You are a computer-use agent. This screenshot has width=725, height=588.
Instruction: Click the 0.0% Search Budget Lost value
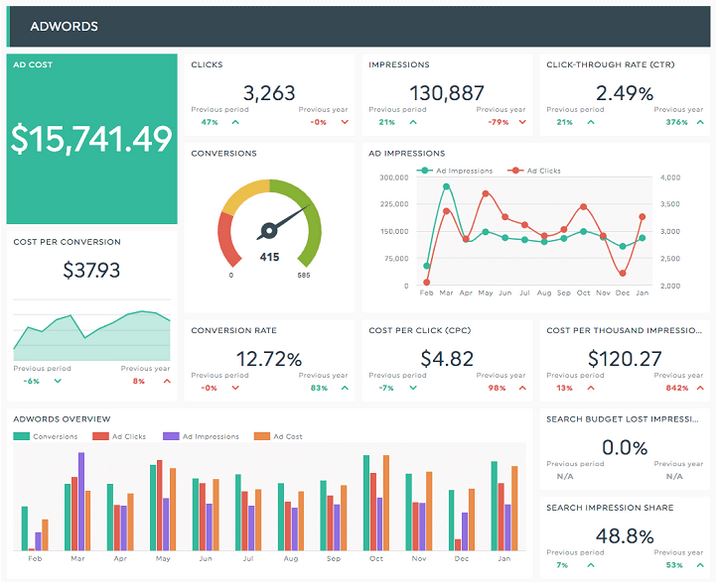click(625, 447)
